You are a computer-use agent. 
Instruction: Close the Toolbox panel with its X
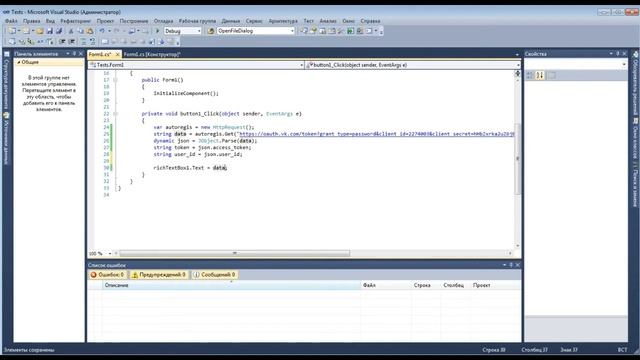coord(81,54)
